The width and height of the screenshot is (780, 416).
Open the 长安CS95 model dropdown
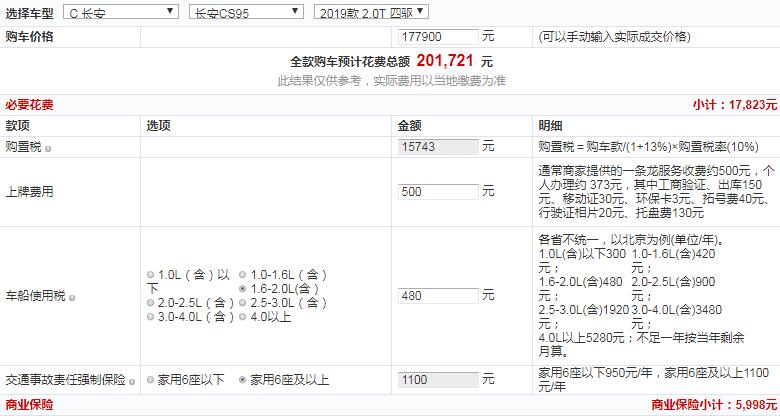246,12
